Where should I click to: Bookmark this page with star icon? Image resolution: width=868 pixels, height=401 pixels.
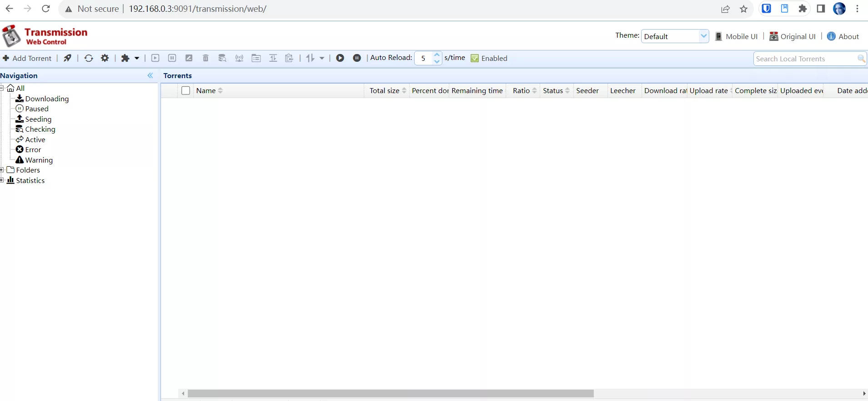(x=744, y=9)
